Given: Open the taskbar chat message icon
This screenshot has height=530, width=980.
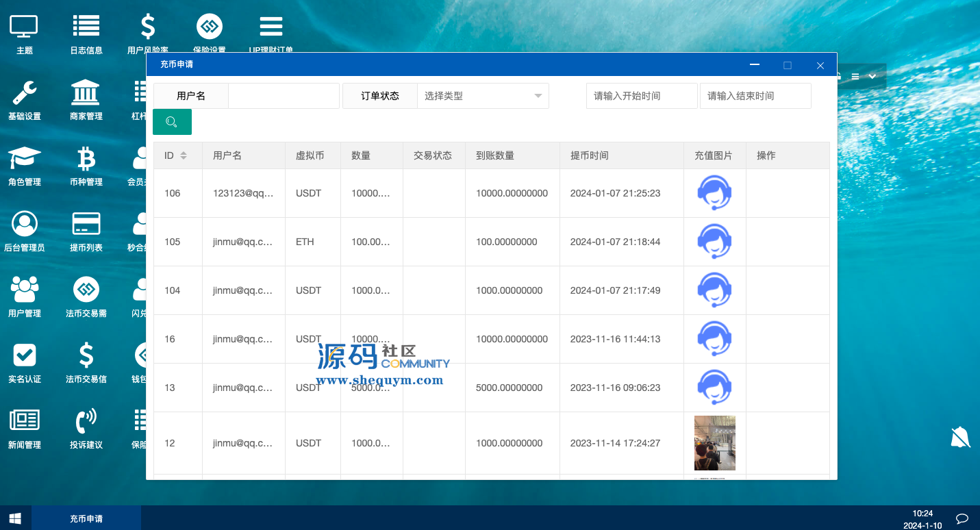Looking at the screenshot, I should point(962,518).
